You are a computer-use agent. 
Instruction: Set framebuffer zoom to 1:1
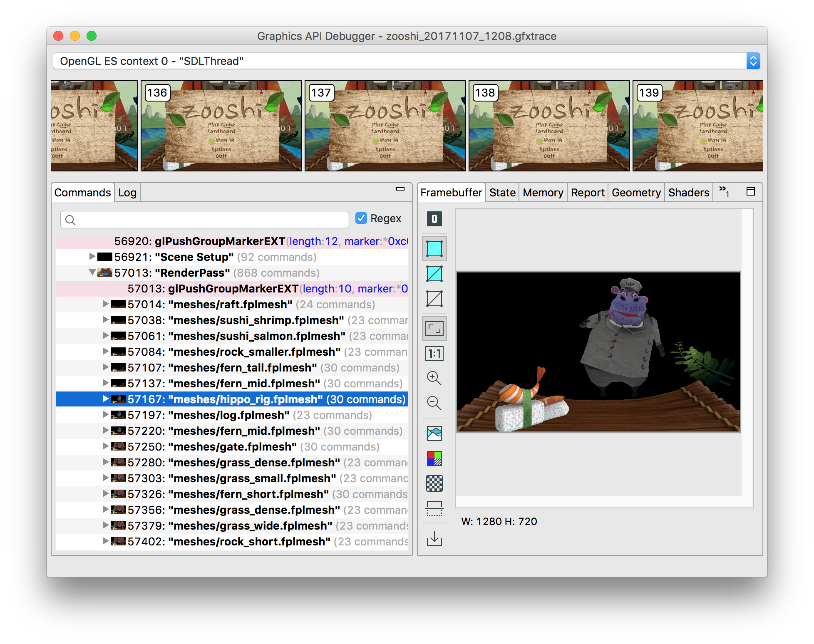[434, 354]
